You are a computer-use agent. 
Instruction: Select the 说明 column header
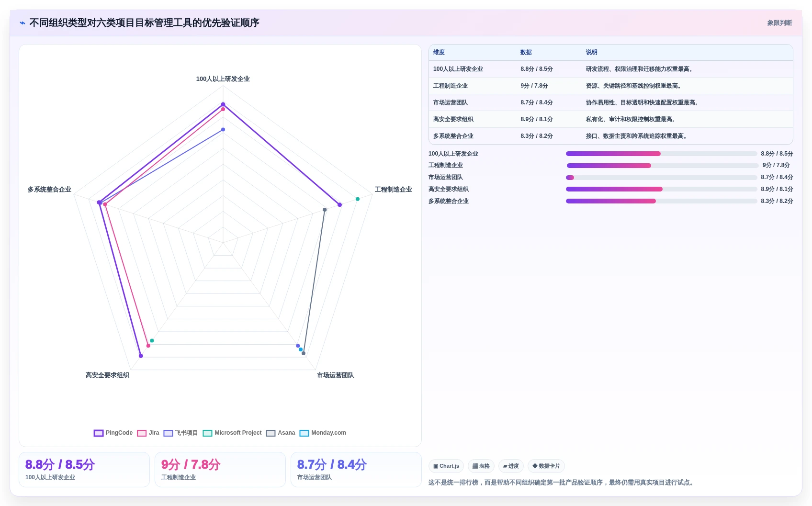[592, 52]
